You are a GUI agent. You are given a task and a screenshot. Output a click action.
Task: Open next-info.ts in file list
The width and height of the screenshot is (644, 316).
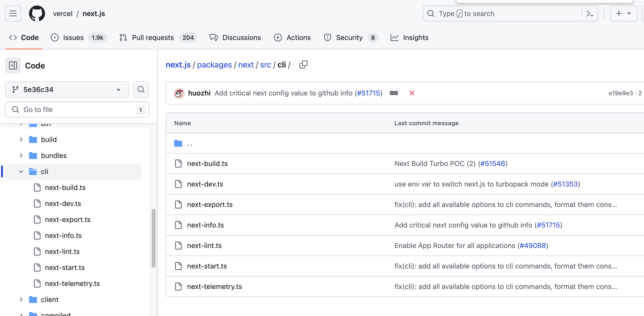coord(205,225)
